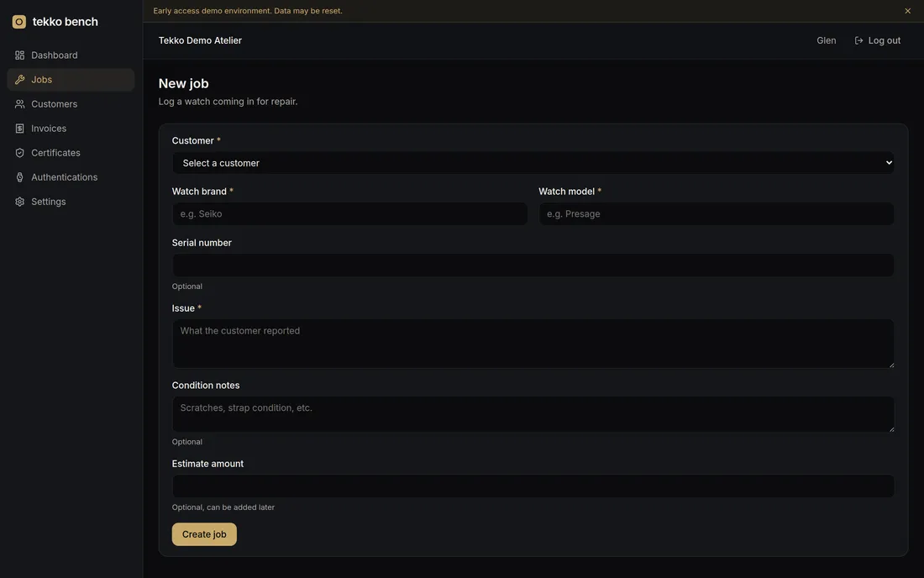The width and height of the screenshot is (924, 578).
Task: Expand the Select a customer dropdown
Action: click(x=533, y=163)
